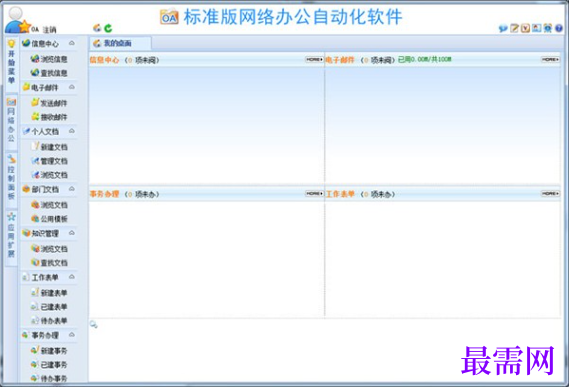Viewport: 573px width, 392px height.
Task: Click the MORE button in 信息中心 panel
Action: pyautogui.click(x=314, y=60)
